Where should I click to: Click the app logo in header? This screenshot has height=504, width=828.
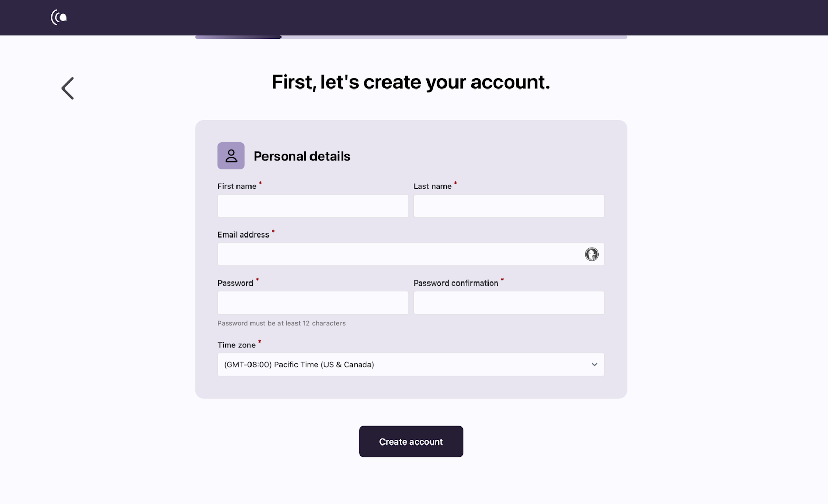pos(58,18)
